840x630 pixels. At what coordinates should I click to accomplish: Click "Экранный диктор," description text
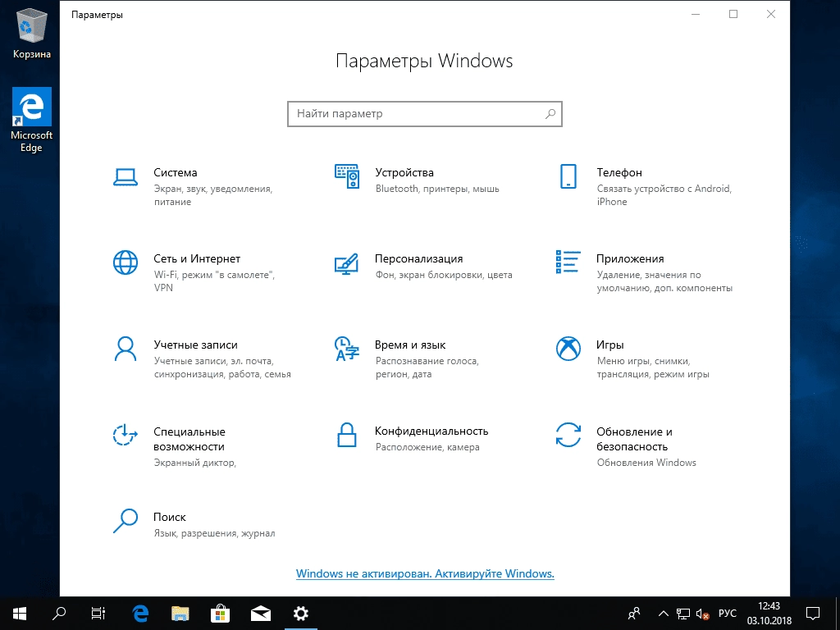click(x=195, y=463)
